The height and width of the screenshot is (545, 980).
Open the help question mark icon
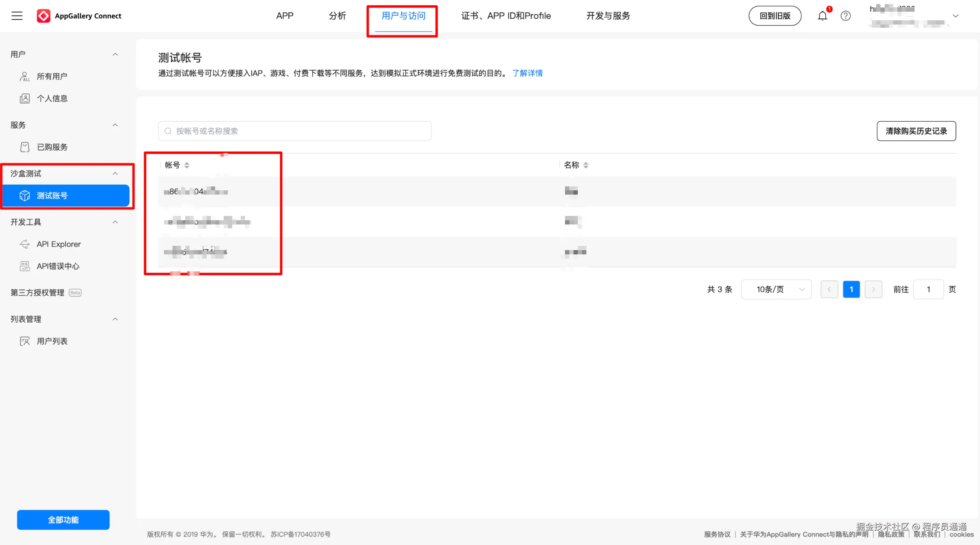845,16
